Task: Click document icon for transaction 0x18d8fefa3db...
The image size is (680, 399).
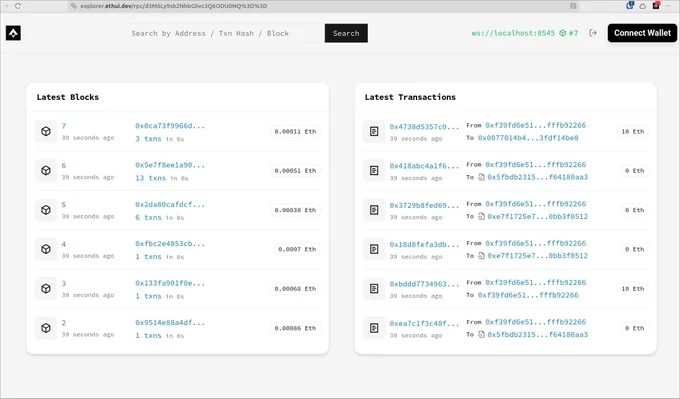Action: tap(374, 249)
